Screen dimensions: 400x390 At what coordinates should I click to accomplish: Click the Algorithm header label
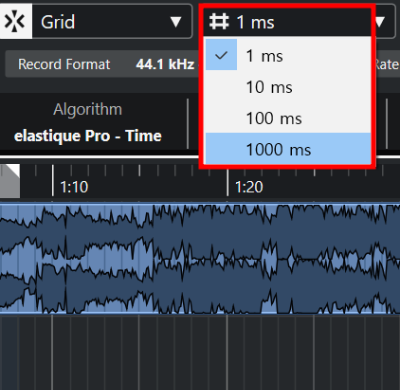pos(88,109)
